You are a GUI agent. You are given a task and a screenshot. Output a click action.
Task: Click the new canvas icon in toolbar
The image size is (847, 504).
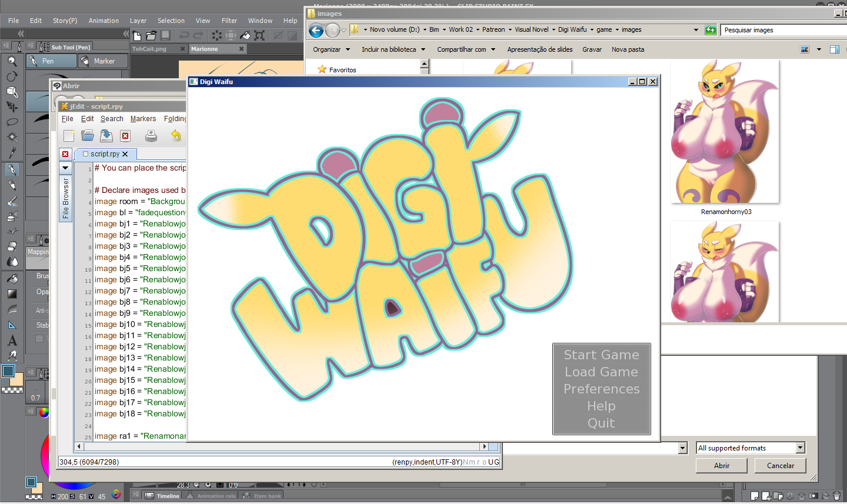click(137, 35)
